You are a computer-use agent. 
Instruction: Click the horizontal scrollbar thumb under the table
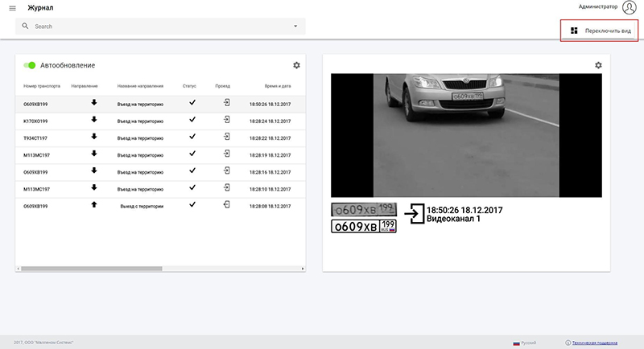[92, 269]
